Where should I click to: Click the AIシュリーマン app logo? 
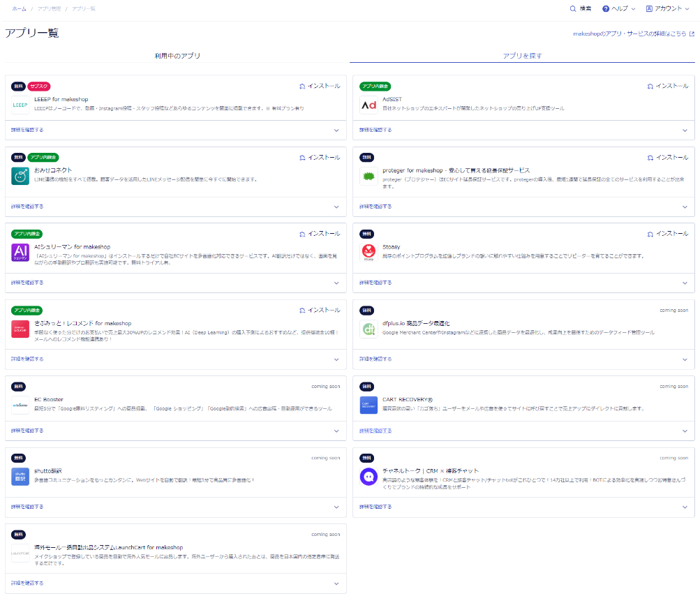[x=20, y=252]
